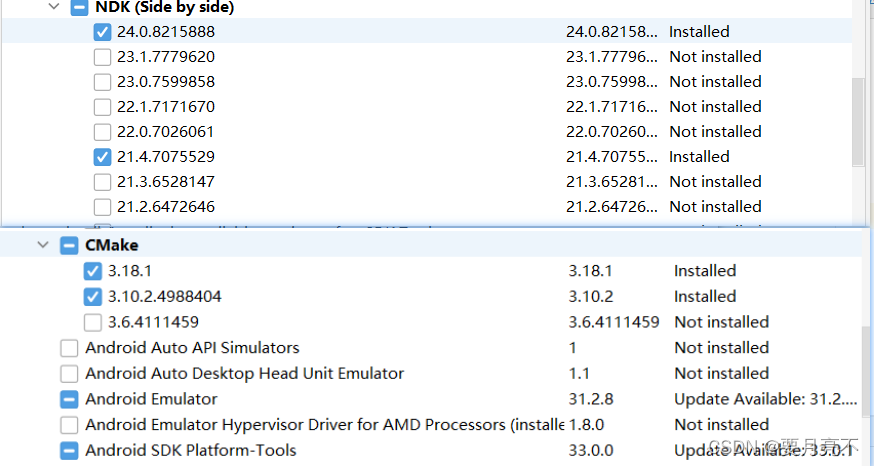Uncheck CMake 3.10.2.4988404
874x466 pixels.
[x=93, y=297]
